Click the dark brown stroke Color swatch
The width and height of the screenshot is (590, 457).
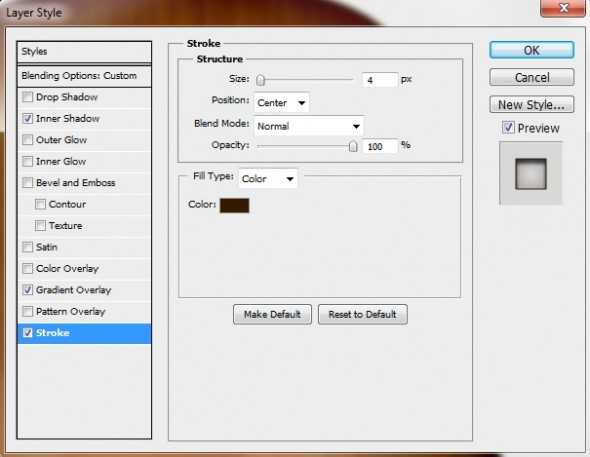[234, 205]
